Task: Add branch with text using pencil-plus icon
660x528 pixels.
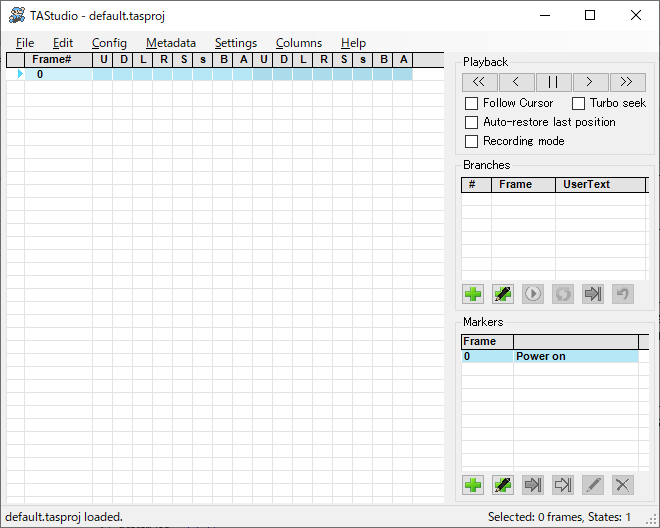Action: pyautogui.click(x=503, y=294)
